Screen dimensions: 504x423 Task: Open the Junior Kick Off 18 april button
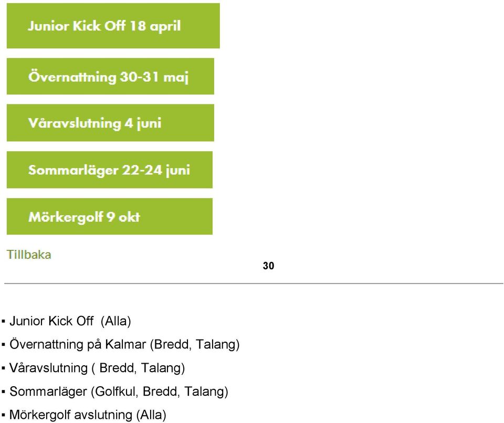(x=113, y=26)
